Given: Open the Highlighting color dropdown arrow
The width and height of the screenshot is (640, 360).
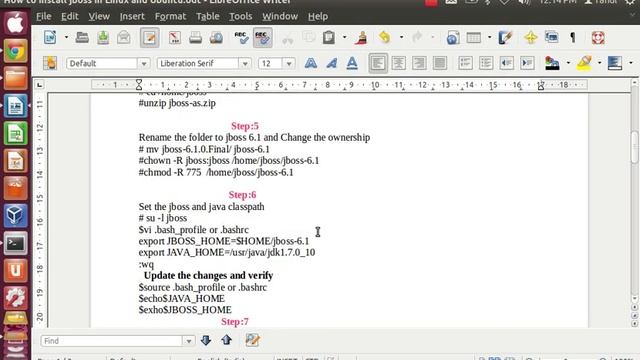Looking at the screenshot, I should pyautogui.click(x=600, y=63).
